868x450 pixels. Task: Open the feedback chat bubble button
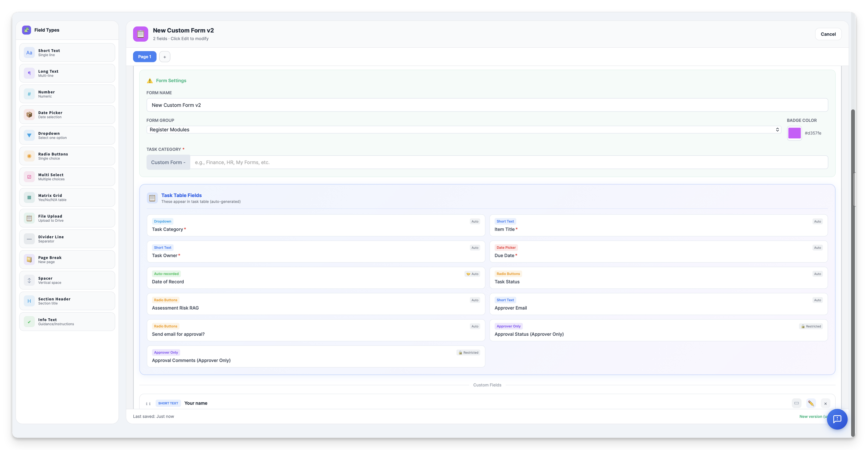(837, 419)
